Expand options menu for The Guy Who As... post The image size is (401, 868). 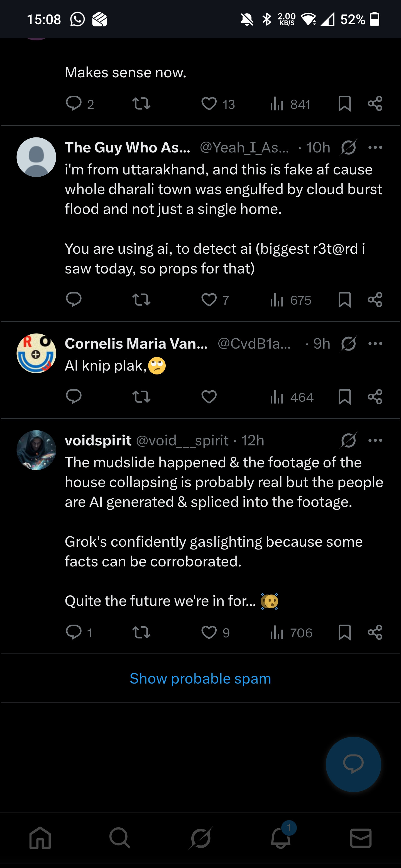point(375,147)
